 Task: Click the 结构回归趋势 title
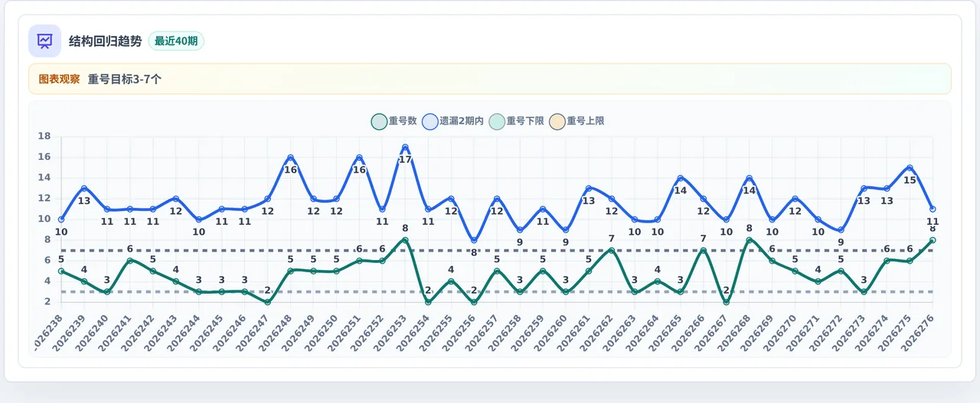pyautogui.click(x=106, y=41)
